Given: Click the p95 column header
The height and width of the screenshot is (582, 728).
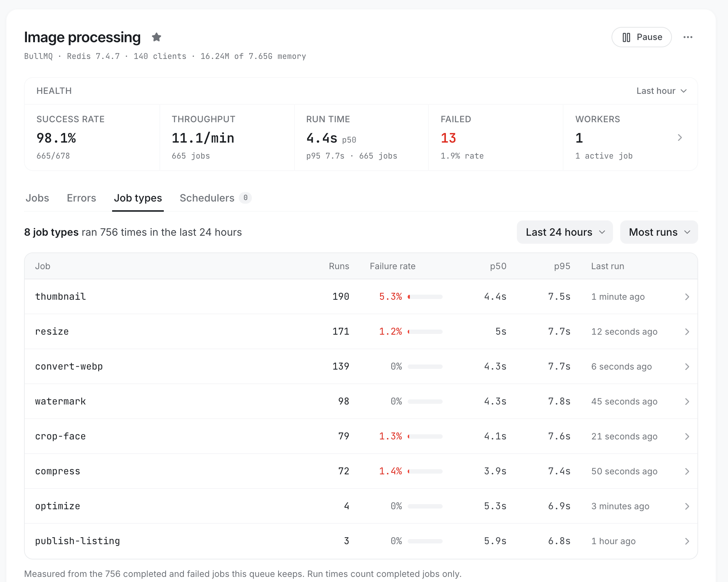Looking at the screenshot, I should point(562,266).
